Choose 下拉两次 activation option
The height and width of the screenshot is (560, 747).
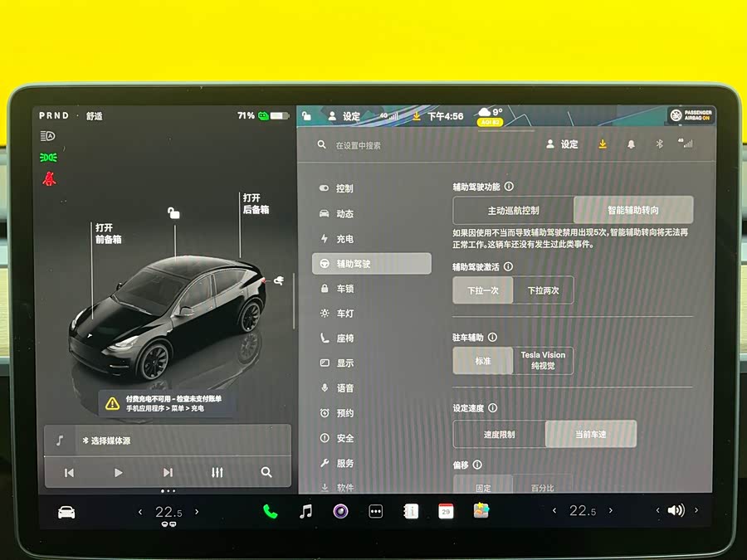click(544, 290)
